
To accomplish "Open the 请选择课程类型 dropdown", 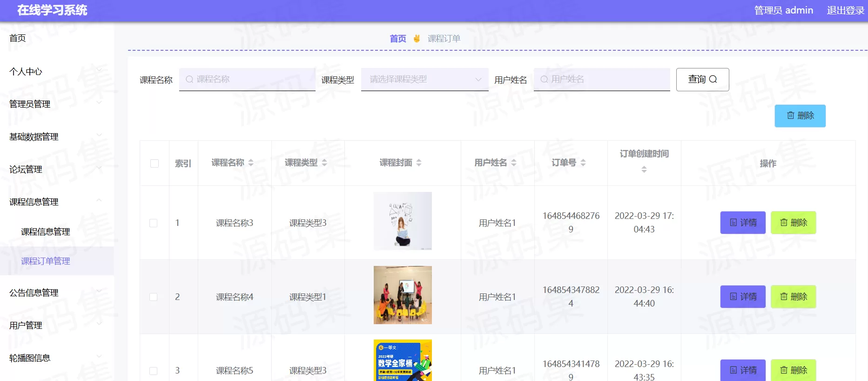I will 424,79.
